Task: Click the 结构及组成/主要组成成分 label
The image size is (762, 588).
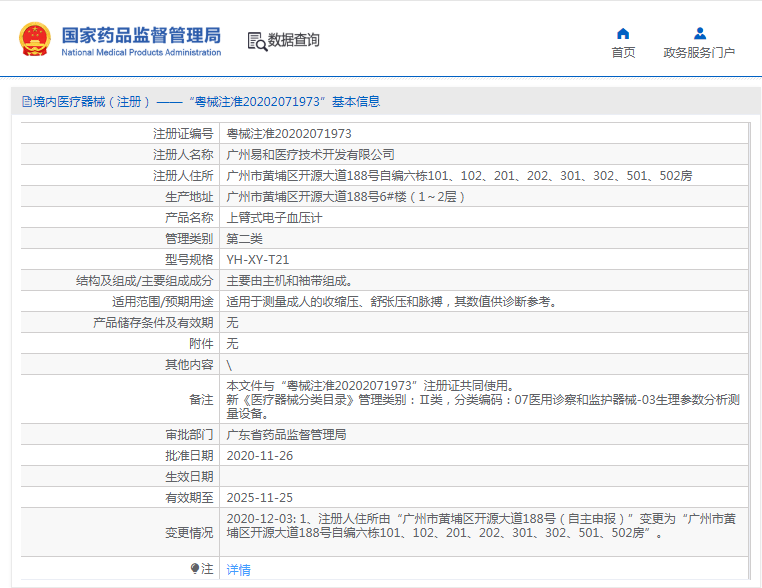Action: click(144, 280)
